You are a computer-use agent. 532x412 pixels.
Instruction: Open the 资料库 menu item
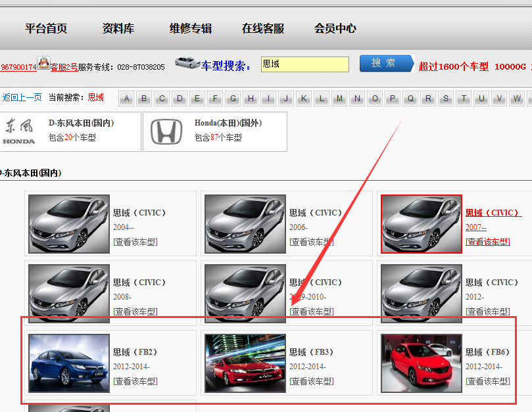coord(118,28)
